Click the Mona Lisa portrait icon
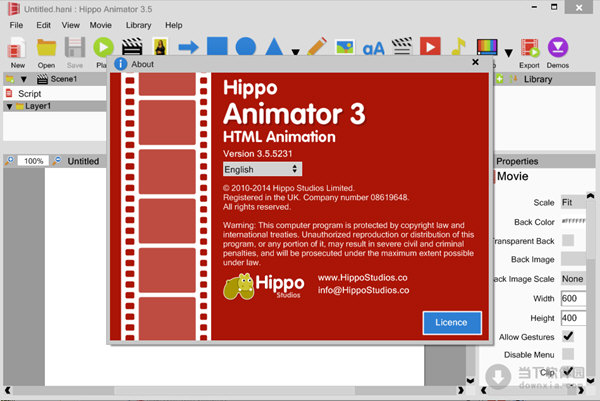 (x=160, y=47)
